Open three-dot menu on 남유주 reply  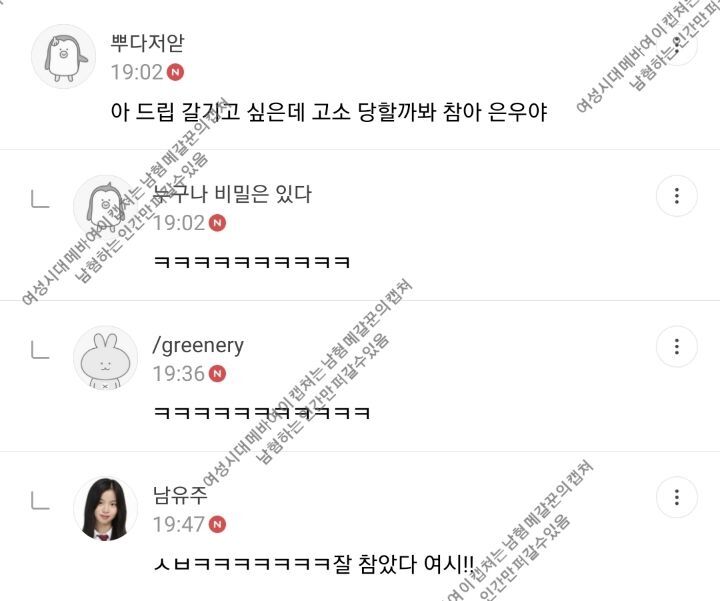[677, 497]
